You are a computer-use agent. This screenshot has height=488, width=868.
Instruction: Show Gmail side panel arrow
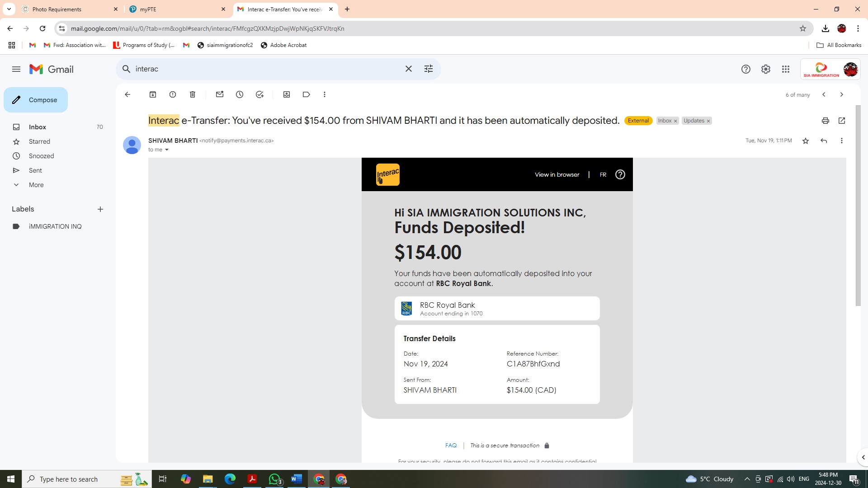[x=863, y=457]
